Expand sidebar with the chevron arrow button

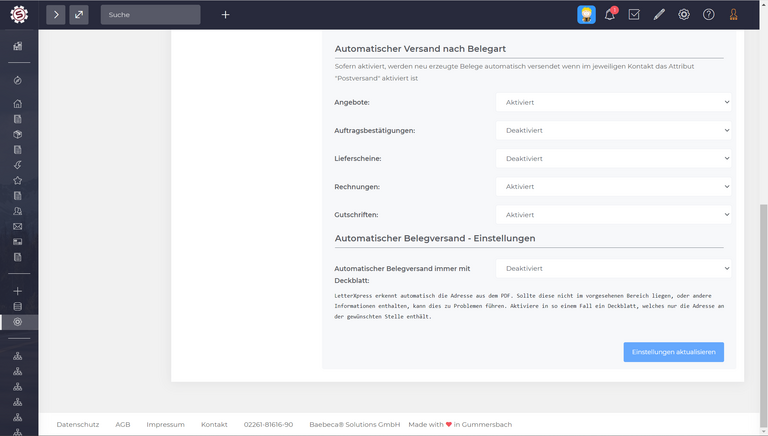click(56, 15)
